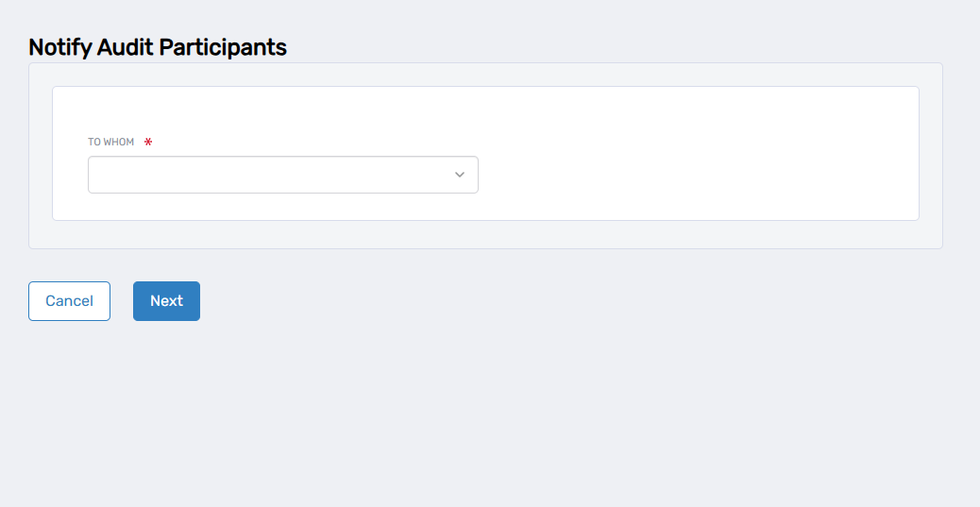Screen dimensions: 980x507
Task: Show recipient options via dropdown chevron
Action: [x=460, y=175]
